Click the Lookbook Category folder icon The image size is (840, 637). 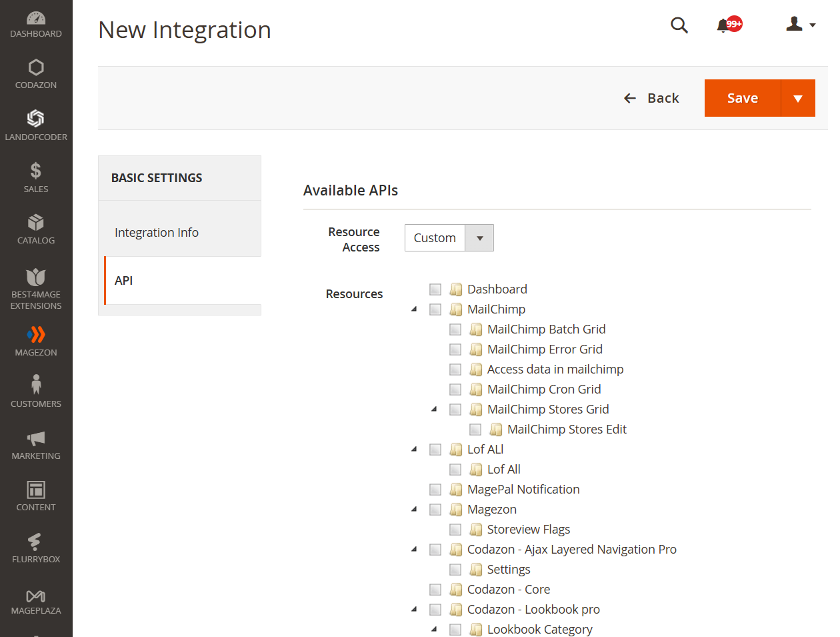click(476, 630)
